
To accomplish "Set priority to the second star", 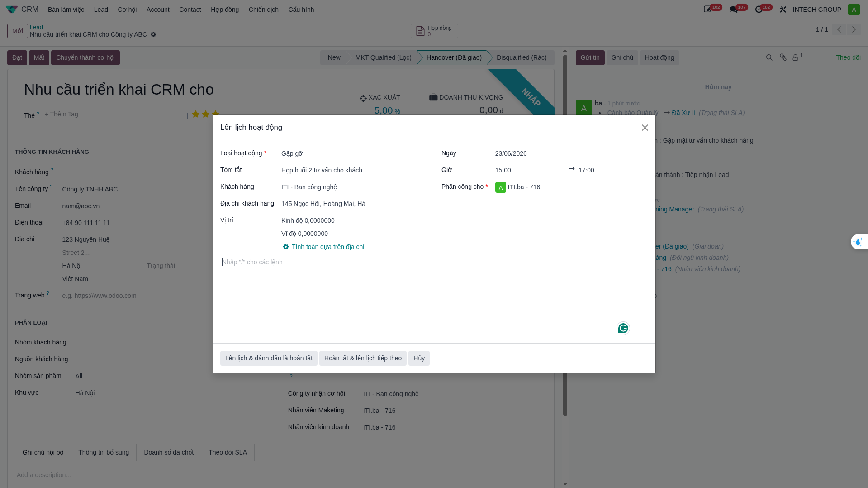I will (205, 114).
